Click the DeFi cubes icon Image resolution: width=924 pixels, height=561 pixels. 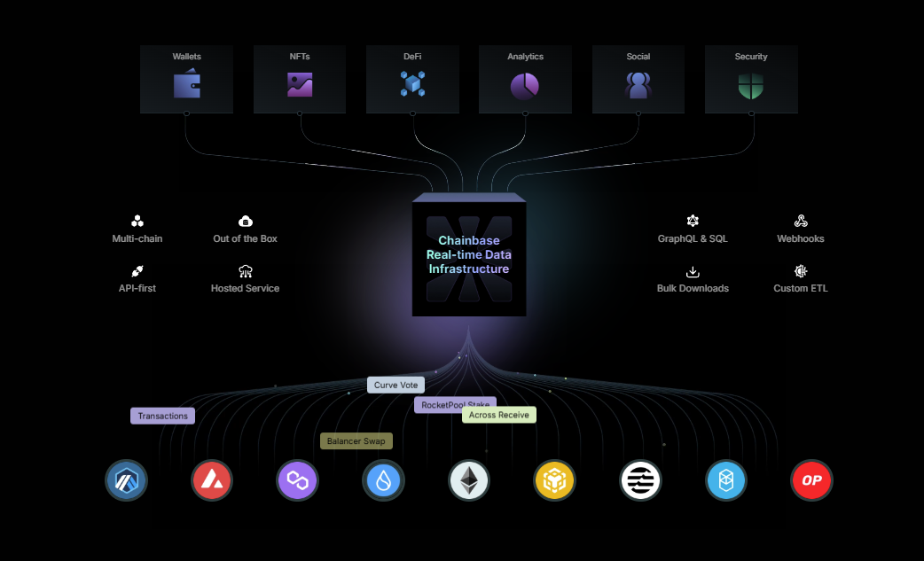point(412,83)
